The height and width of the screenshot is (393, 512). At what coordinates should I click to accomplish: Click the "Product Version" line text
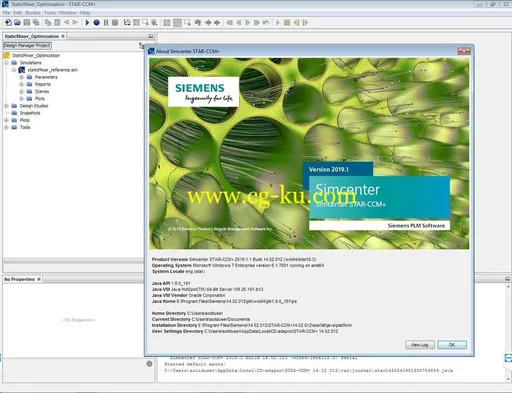[234, 259]
